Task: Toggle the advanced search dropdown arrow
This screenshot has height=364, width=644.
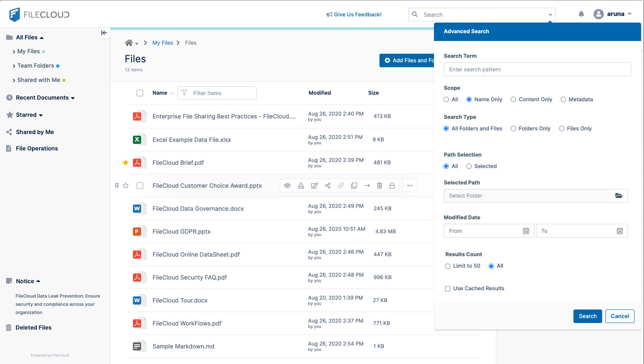Action: pos(550,15)
